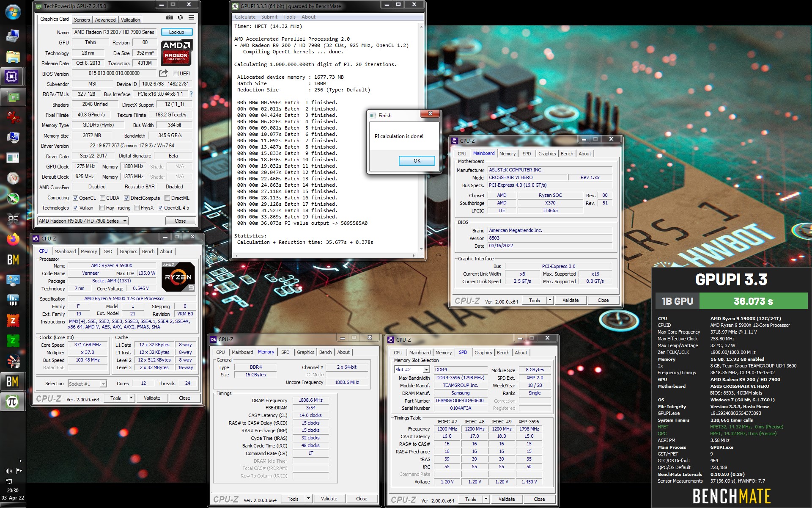Image resolution: width=812 pixels, height=508 pixels.
Task: Toggle the DirectML checkbox
Action: coord(167,198)
